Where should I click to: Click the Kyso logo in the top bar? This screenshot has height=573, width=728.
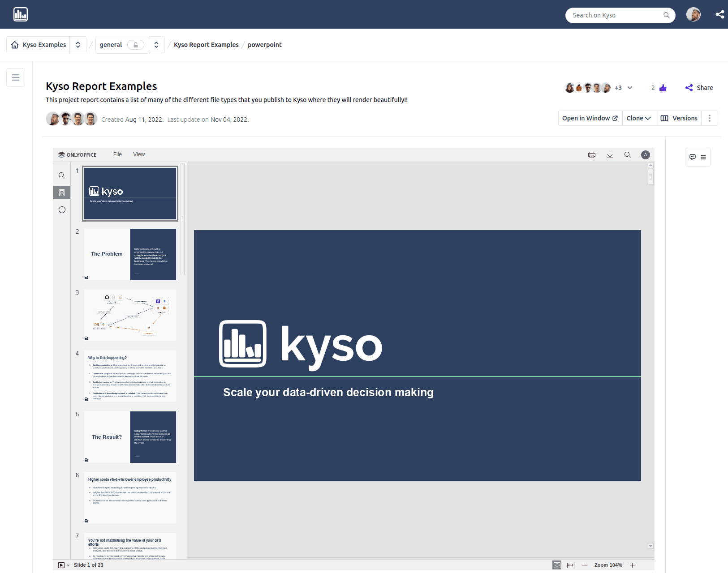[21, 14]
